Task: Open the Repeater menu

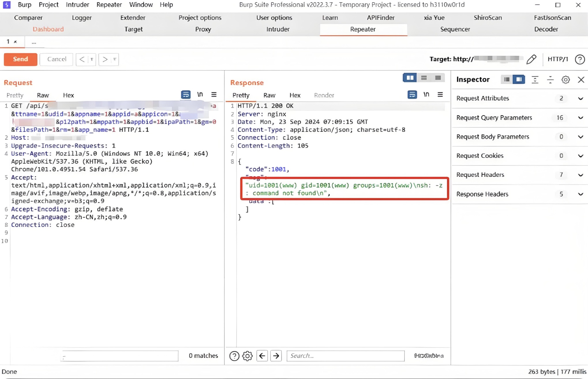Action: (x=109, y=5)
